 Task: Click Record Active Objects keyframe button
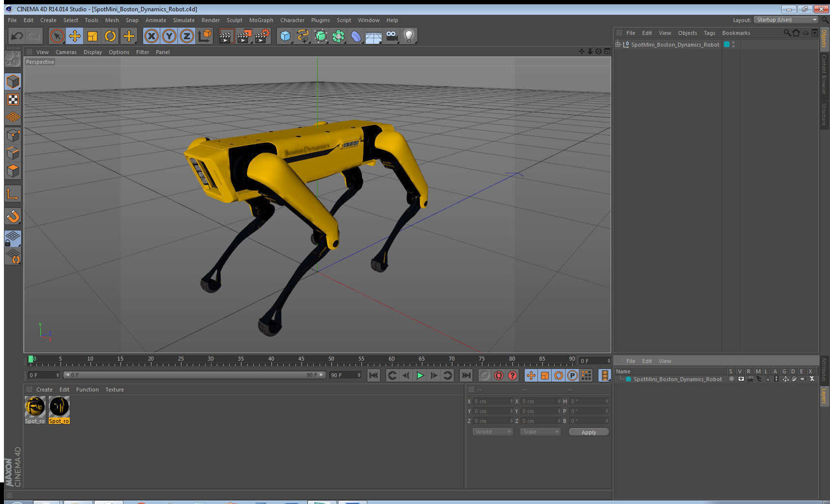click(x=485, y=375)
